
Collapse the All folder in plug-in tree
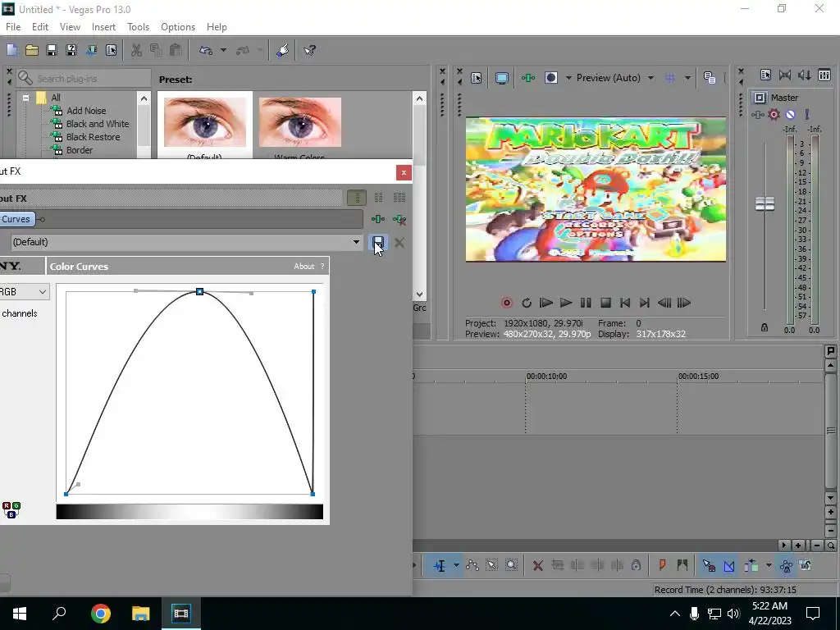(25, 98)
